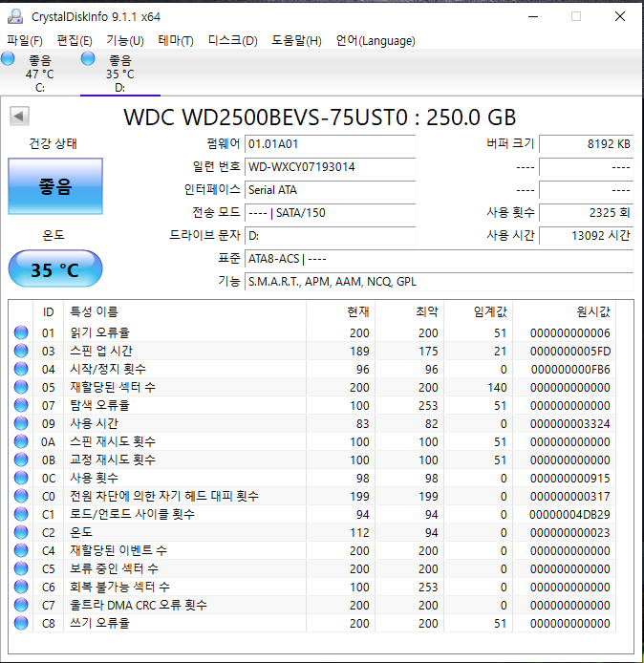The height and width of the screenshot is (663, 644).
Task: Open the 언어(Language) menu
Action: click(376, 40)
